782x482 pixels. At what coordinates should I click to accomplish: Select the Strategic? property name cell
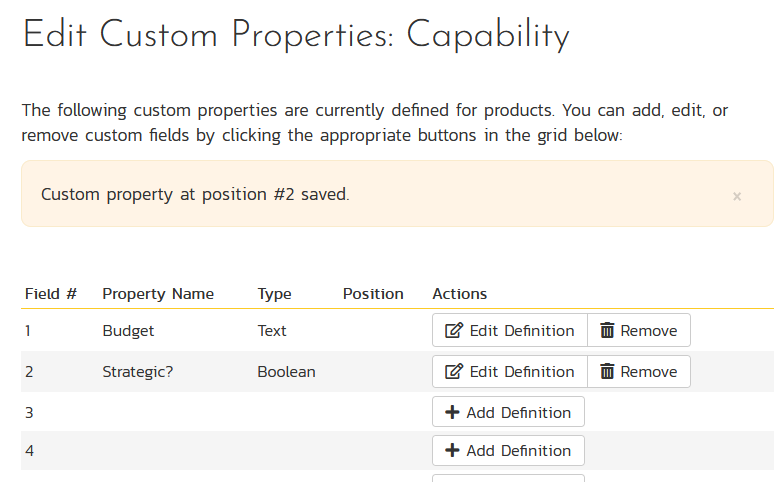[138, 372]
